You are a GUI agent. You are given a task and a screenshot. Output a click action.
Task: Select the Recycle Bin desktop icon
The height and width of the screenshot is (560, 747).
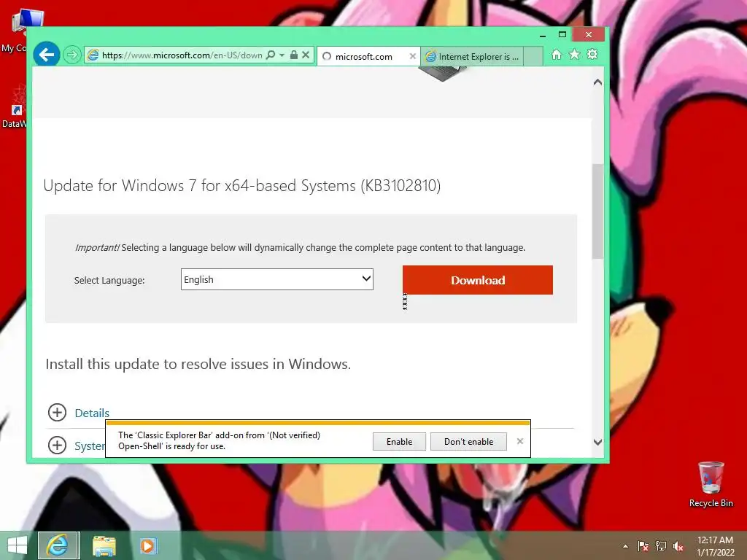pos(711,484)
